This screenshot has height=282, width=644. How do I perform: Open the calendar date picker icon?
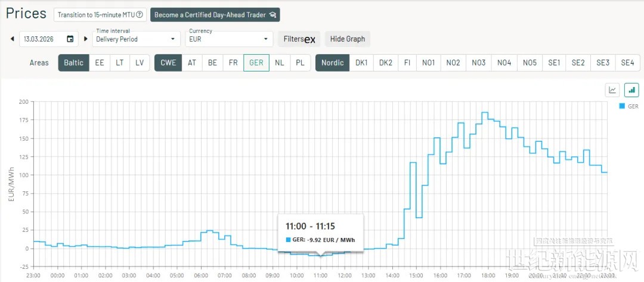tap(70, 39)
